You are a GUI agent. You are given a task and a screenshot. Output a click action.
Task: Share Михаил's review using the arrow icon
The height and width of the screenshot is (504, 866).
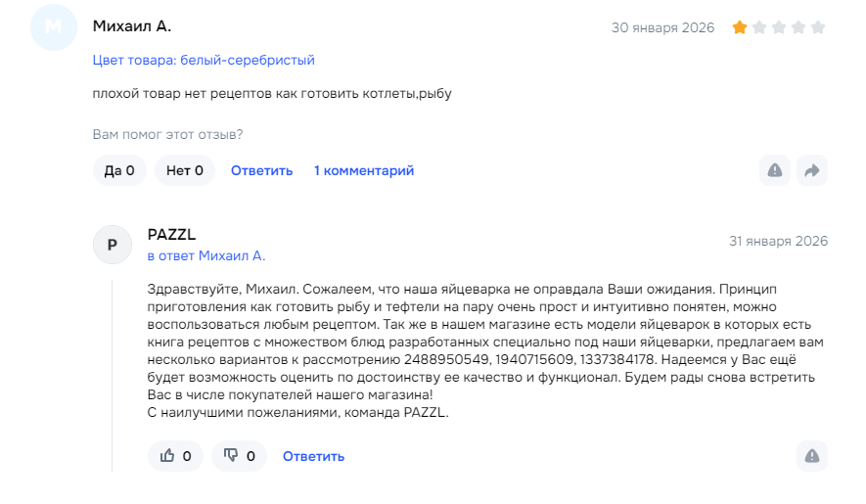tap(812, 170)
